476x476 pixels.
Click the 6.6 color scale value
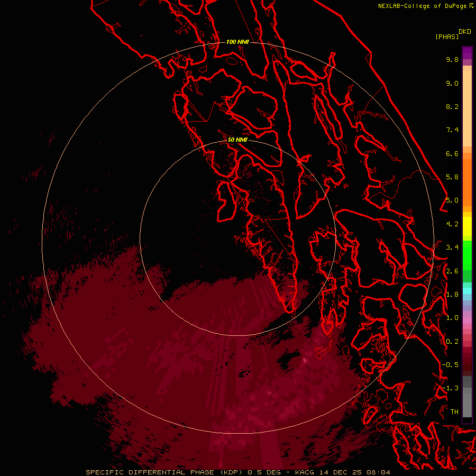[452, 153]
